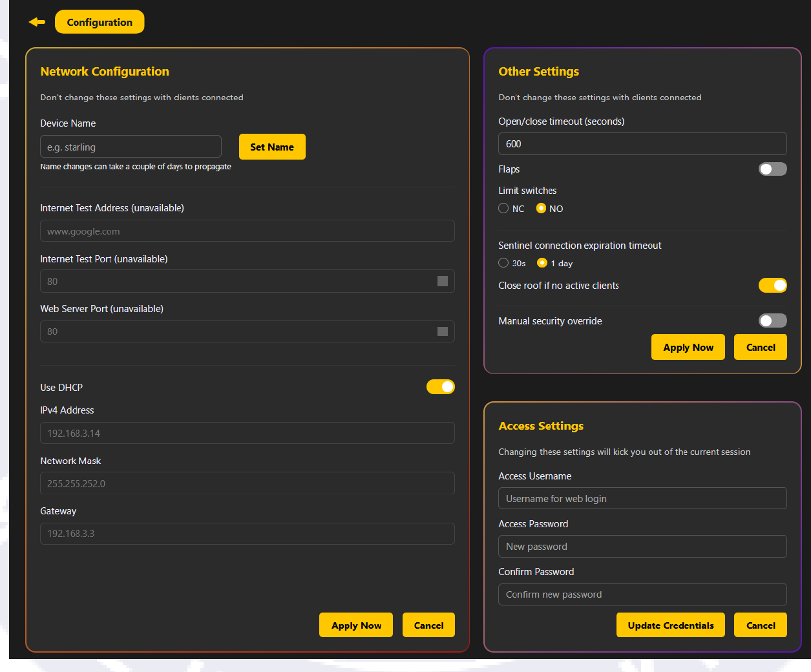811x672 pixels.
Task: Cancel the Other Settings changes
Action: click(761, 347)
